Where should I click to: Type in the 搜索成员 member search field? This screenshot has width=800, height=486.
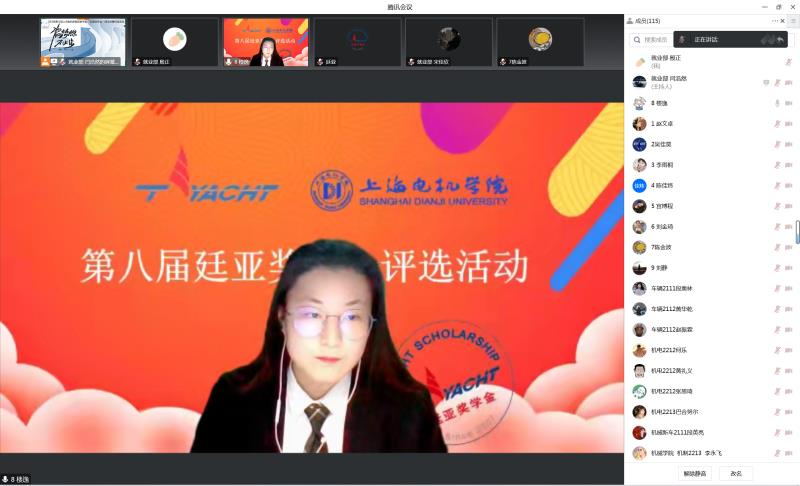(x=655, y=40)
